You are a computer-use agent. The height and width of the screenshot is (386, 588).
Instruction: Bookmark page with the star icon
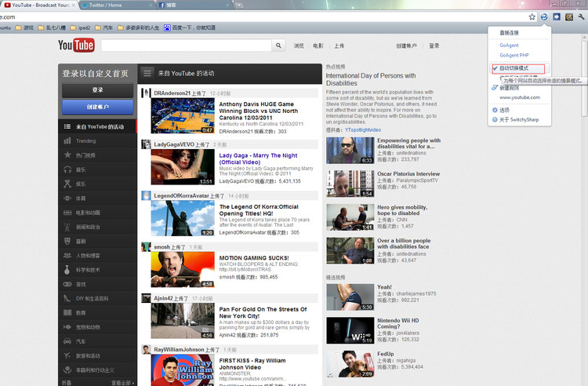pos(532,17)
